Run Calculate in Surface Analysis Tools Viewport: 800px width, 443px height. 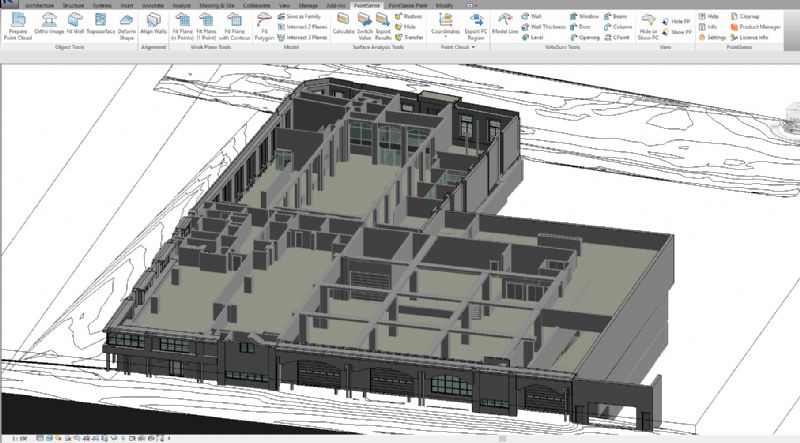(x=343, y=26)
